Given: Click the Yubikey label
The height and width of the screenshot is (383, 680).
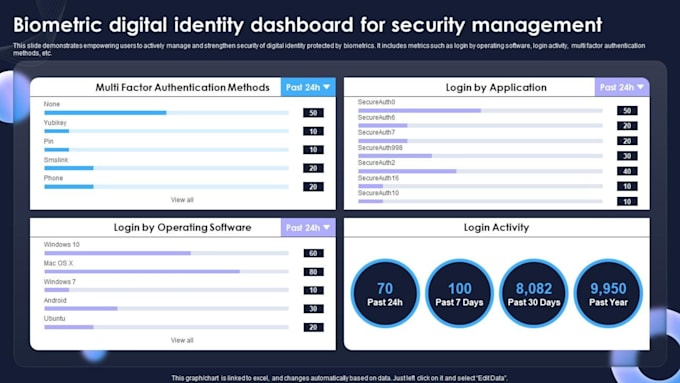Looking at the screenshot, I should 55,123.
